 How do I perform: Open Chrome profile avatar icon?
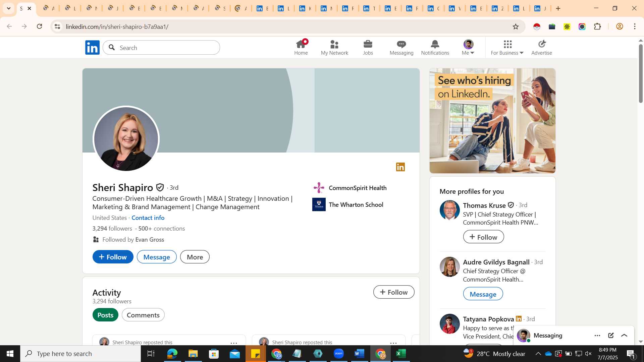pyautogui.click(x=620, y=26)
